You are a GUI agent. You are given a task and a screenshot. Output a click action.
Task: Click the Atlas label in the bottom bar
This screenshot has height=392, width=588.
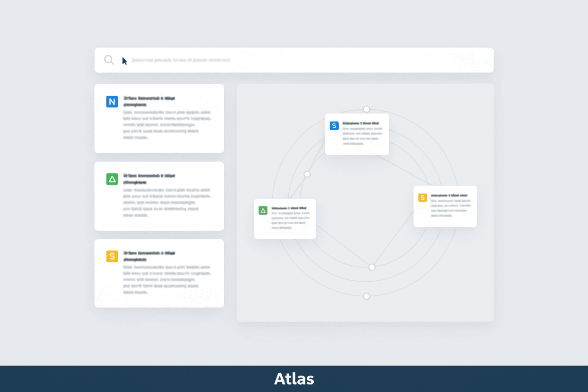(294, 379)
